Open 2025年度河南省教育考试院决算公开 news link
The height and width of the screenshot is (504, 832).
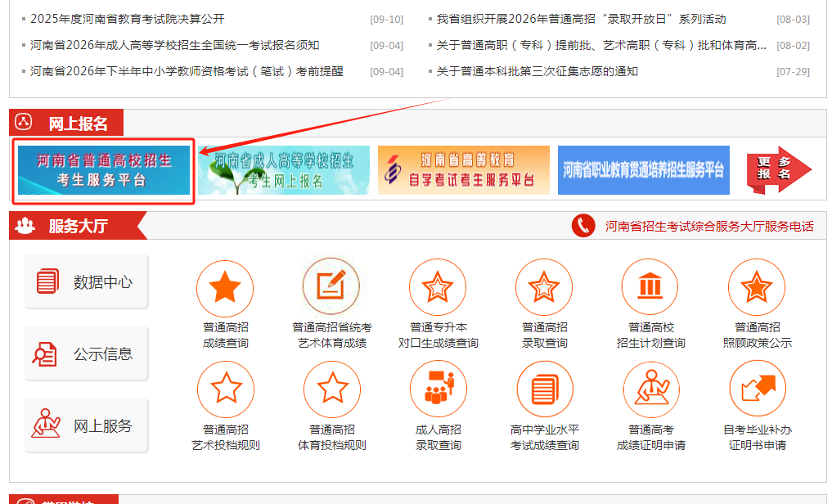[128, 19]
